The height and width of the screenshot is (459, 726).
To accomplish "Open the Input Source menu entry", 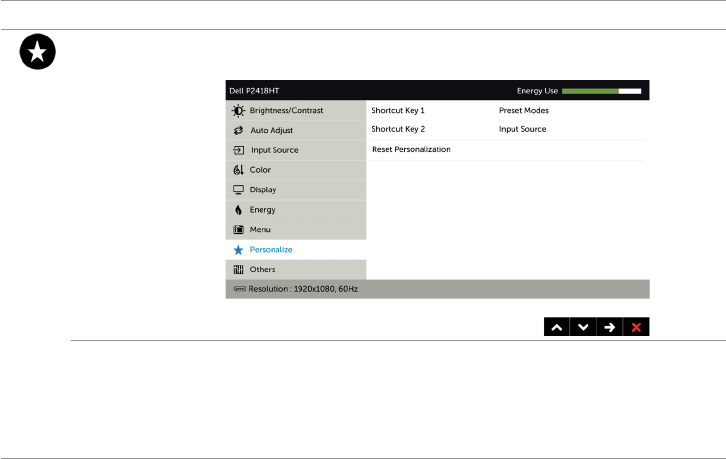I will (296, 150).
